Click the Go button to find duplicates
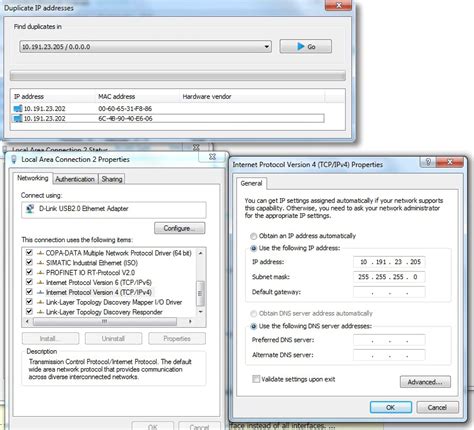The width and height of the screenshot is (474, 430). (305, 46)
